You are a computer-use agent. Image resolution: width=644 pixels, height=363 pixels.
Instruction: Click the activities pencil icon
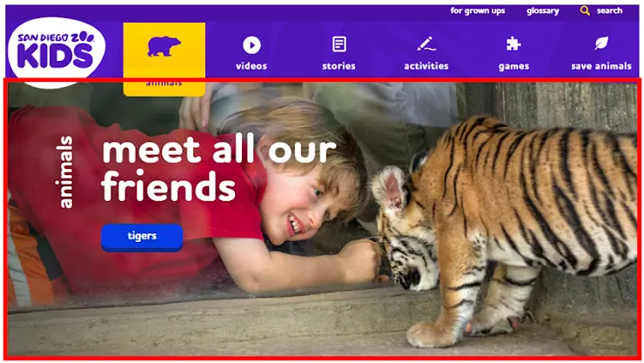click(x=426, y=44)
